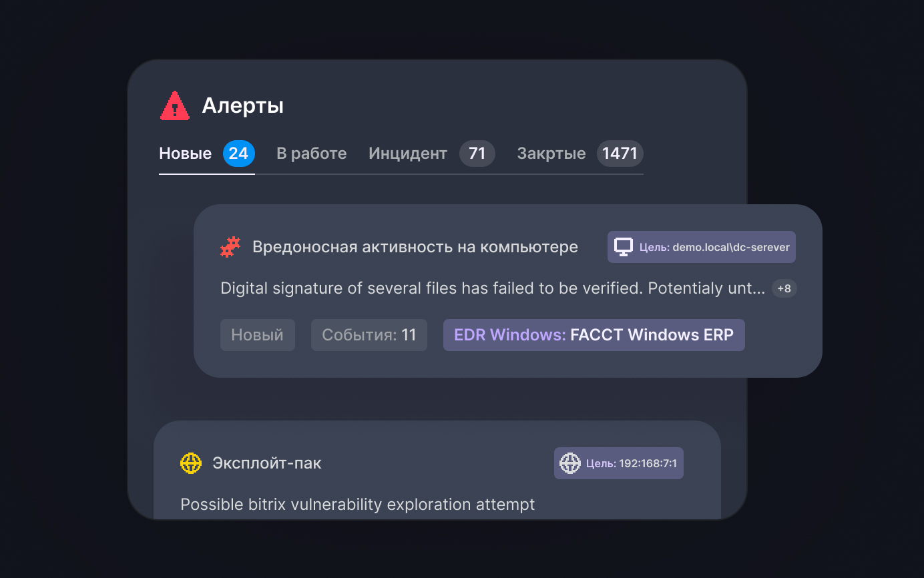This screenshot has width=924, height=578.
Task: Click the Алерты heading
Action: tap(243, 105)
